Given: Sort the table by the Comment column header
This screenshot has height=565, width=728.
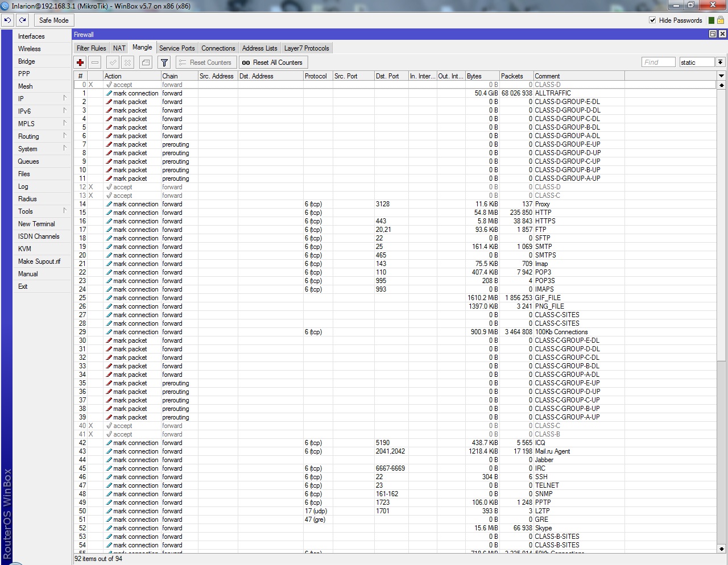Looking at the screenshot, I should click(x=578, y=76).
